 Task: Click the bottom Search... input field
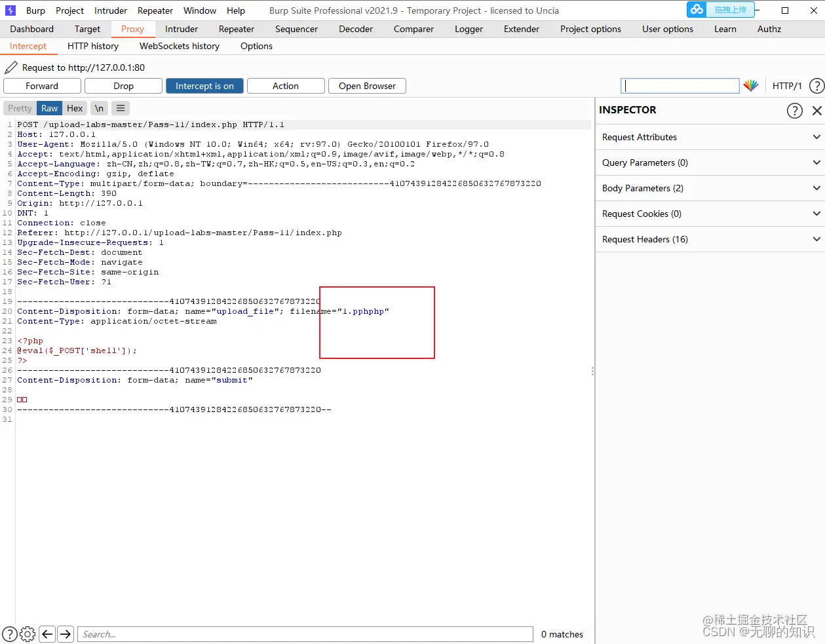306,634
